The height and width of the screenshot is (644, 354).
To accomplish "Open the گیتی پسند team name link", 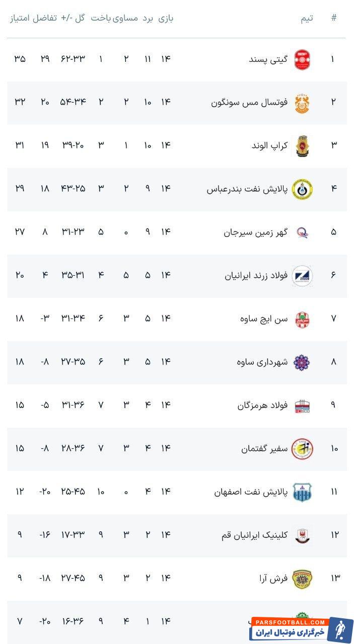I will pos(268,59).
